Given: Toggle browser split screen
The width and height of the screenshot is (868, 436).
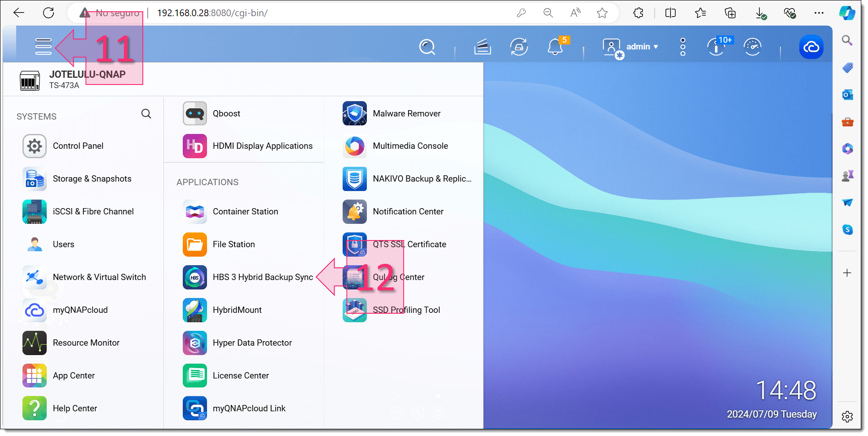Looking at the screenshot, I should (x=670, y=13).
